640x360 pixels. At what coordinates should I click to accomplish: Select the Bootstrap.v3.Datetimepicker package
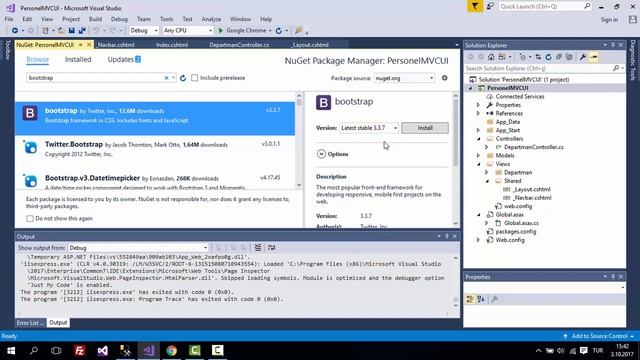point(155,180)
